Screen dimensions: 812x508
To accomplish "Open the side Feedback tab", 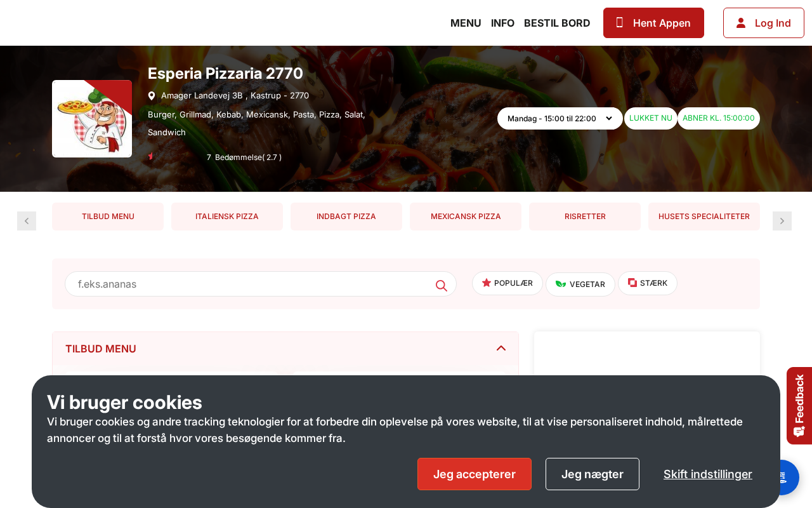I will click(x=799, y=406).
